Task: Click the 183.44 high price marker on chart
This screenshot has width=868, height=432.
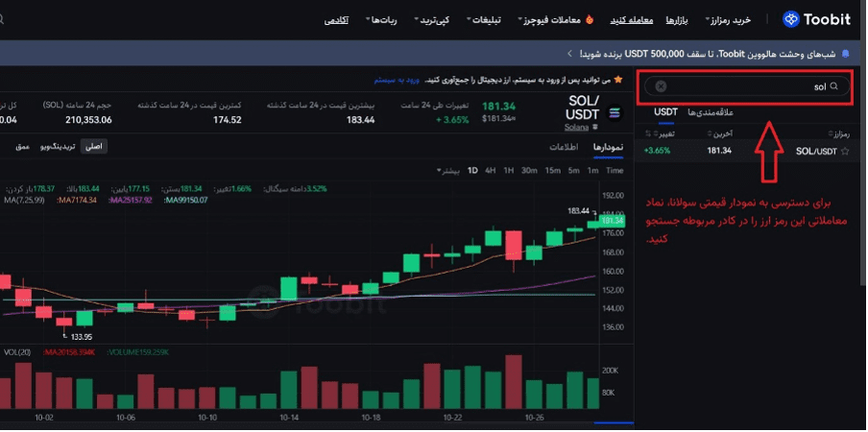Action: (579, 211)
